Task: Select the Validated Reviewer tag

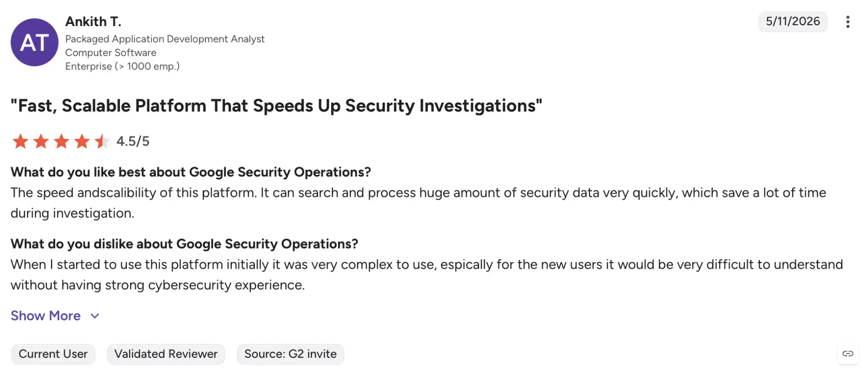Action: [x=166, y=354]
